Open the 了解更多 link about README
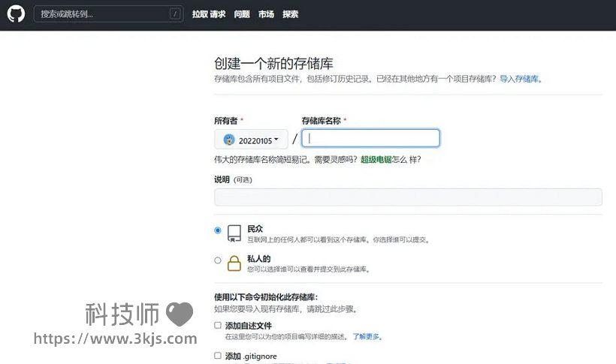This screenshot has height=364, width=616. point(366,336)
